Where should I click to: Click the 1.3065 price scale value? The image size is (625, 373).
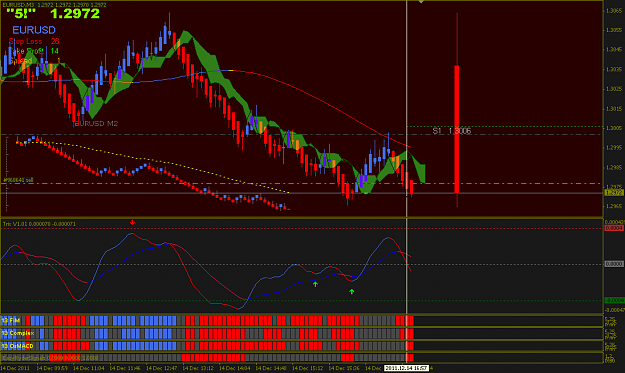[x=614, y=10]
